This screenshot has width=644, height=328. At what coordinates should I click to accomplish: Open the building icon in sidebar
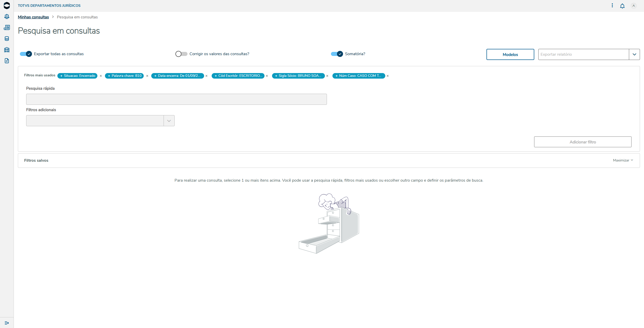point(7,50)
